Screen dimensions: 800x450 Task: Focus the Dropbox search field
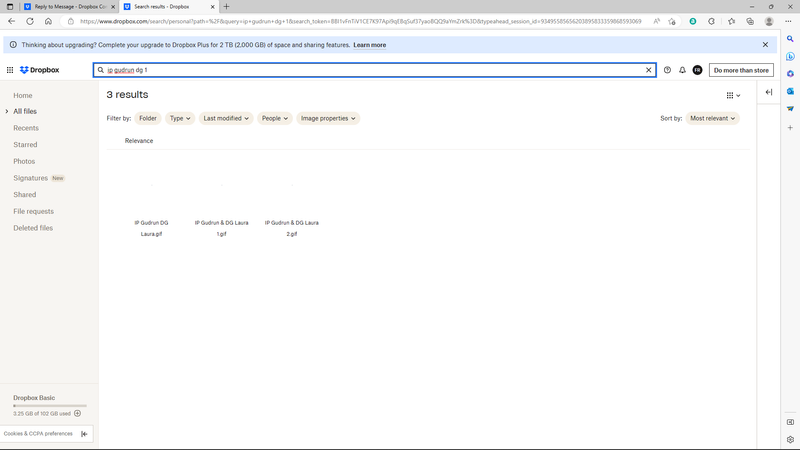(x=374, y=70)
